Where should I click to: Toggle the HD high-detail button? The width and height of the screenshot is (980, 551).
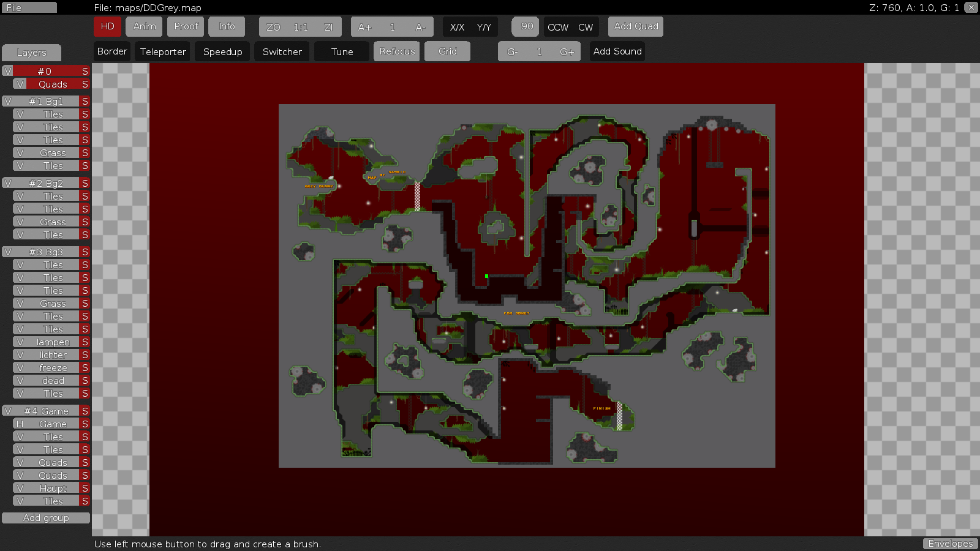(107, 26)
